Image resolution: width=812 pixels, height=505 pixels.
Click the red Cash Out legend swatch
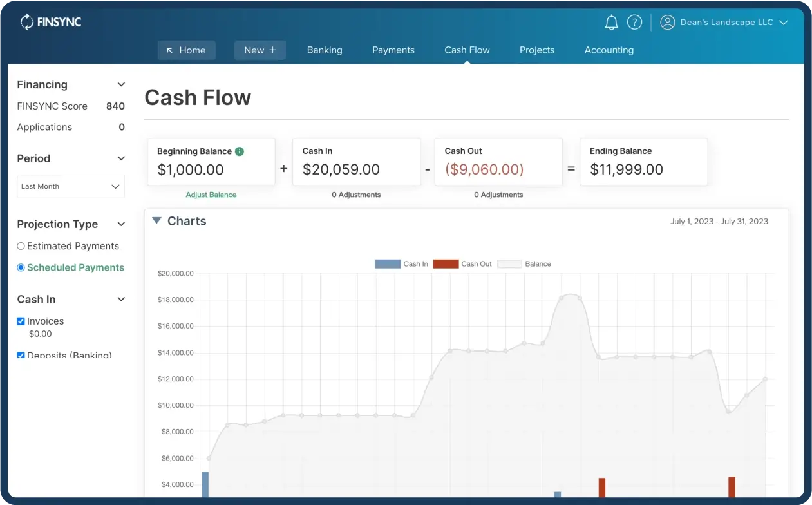coord(448,263)
